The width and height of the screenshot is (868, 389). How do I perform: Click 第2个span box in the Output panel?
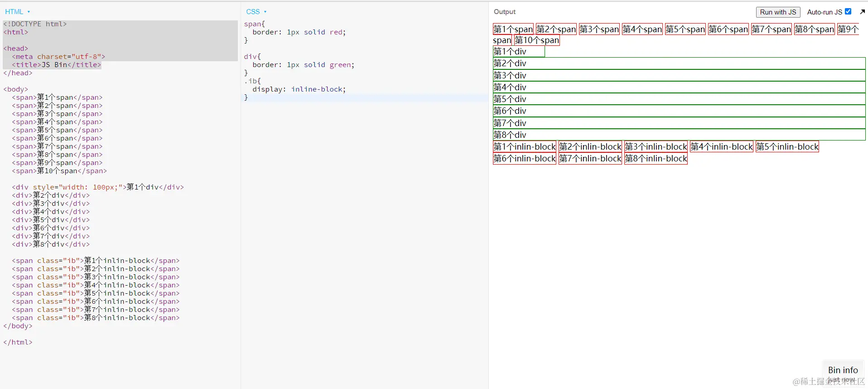tap(556, 29)
